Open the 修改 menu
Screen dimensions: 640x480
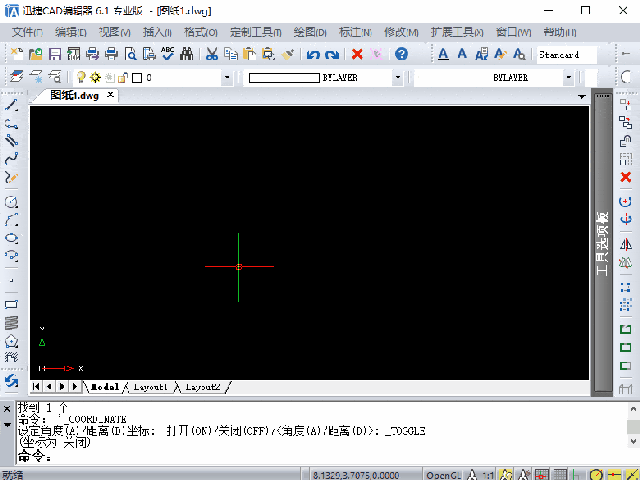coord(401,32)
